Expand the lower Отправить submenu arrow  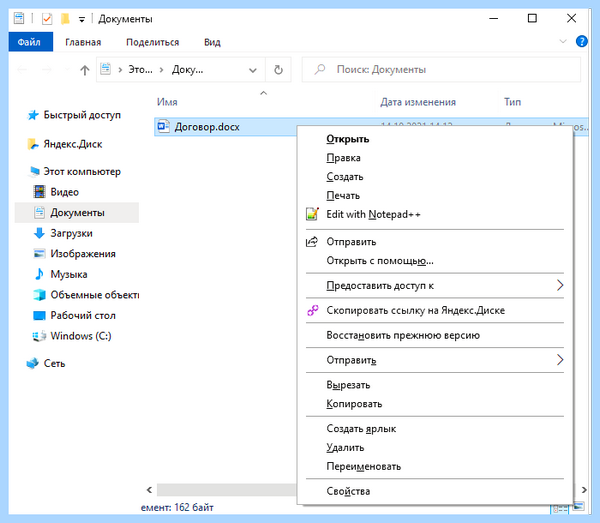(560, 360)
